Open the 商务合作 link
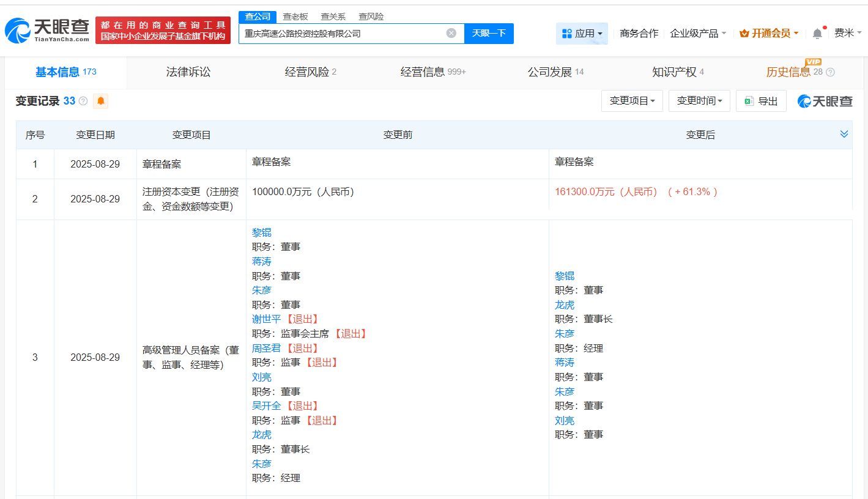Image resolution: width=868 pixels, height=499 pixels. [639, 34]
